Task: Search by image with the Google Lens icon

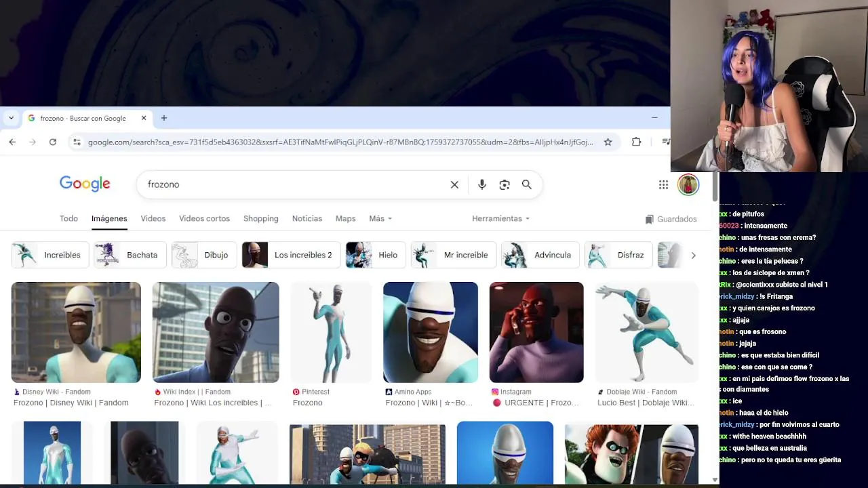Action: pyautogui.click(x=505, y=184)
